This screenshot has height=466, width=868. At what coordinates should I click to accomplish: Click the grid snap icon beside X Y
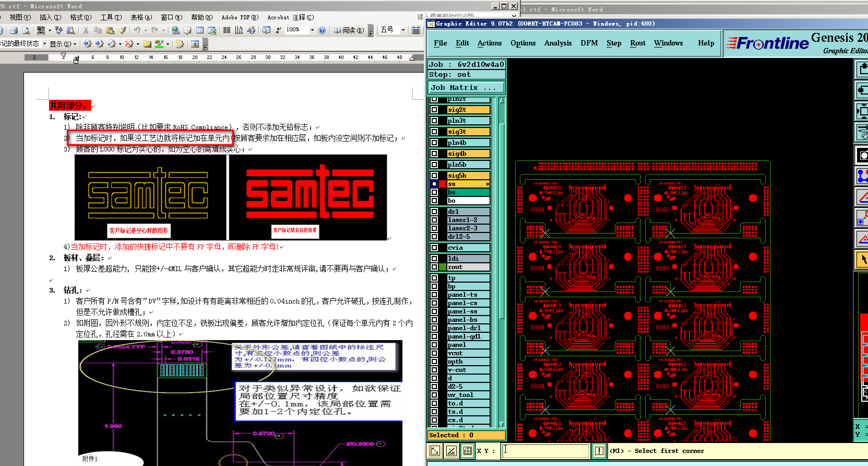click(x=468, y=451)
